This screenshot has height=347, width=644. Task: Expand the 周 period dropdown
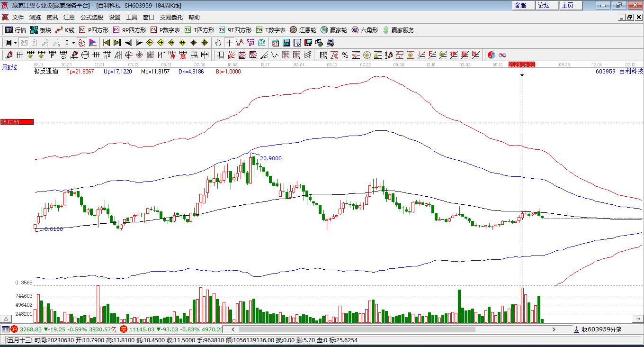click(x=15, y=43)
